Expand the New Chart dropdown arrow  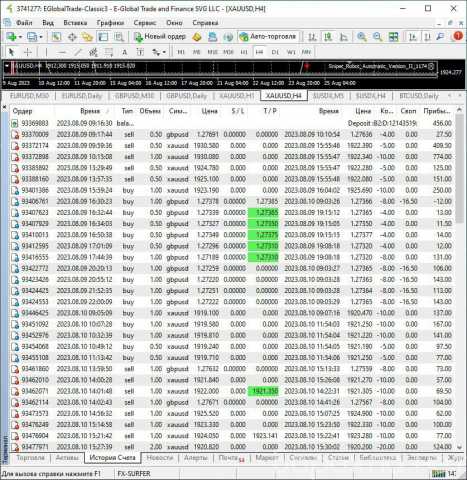20,37
